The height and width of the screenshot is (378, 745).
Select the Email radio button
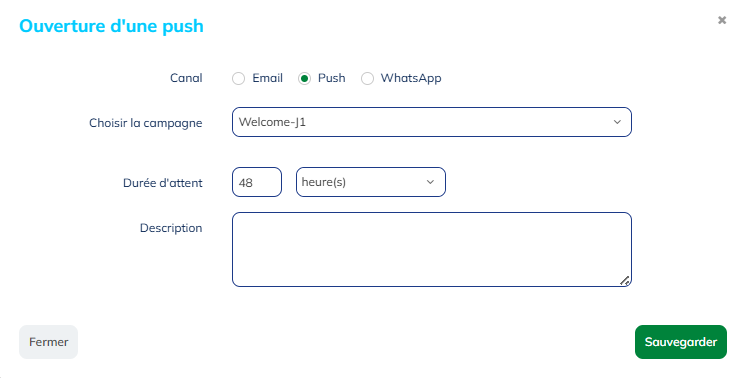click(x=239, y=78)
